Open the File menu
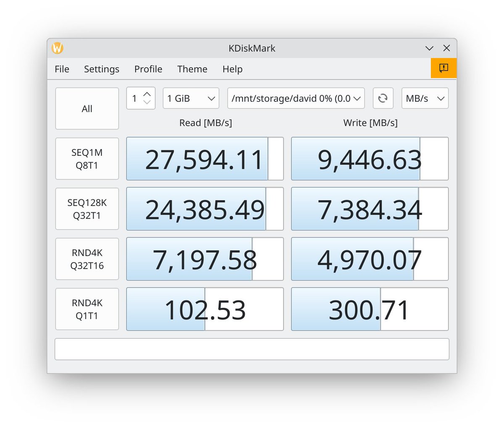This screenshot has width=504, height=429. pyautogui.click(x=62, y=69)
